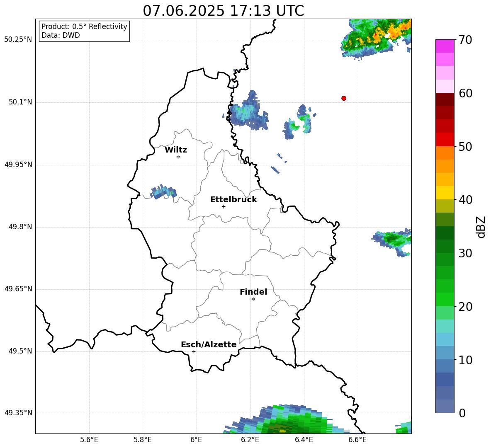Click the Wiltz city label
Screen dimensions: 491x448
tap(176, 150)
